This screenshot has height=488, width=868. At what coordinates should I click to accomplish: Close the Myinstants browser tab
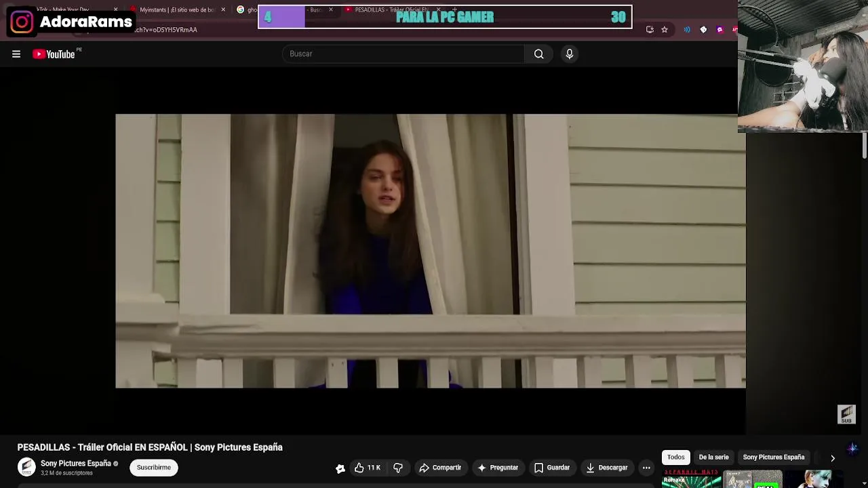[223, 9]
